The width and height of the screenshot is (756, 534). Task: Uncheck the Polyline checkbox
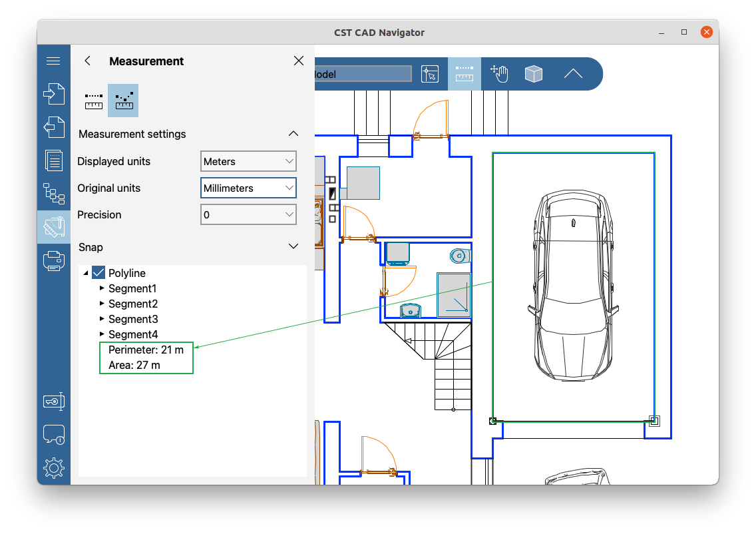99,273
